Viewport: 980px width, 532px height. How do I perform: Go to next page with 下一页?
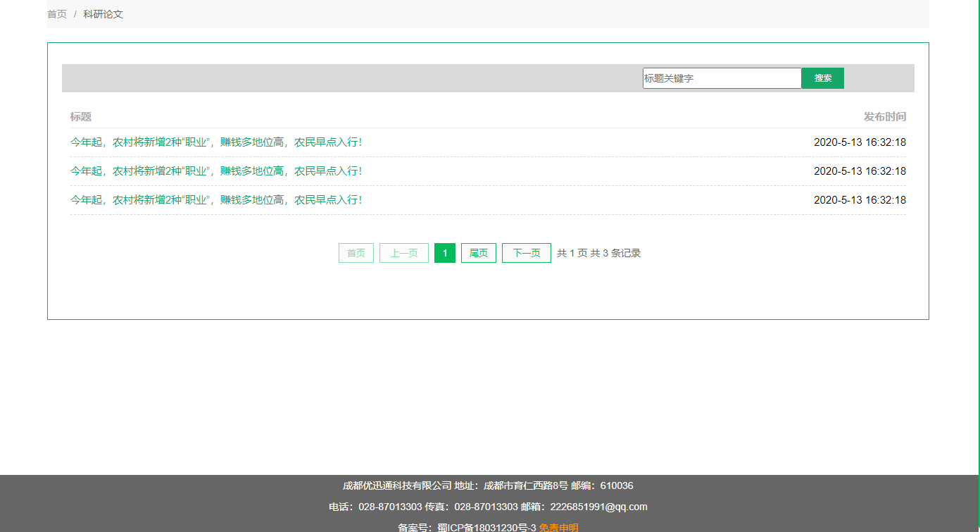click(527, 253)
